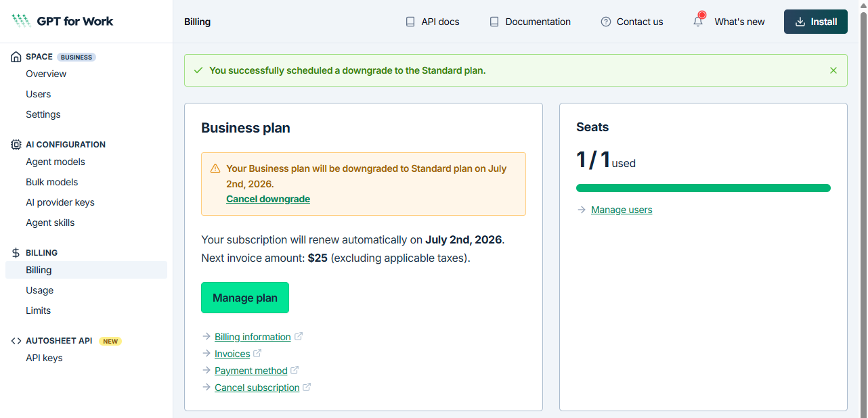Click the '1 / 1 used' seats count
The image size is (868, 418).
click(606, 160)
